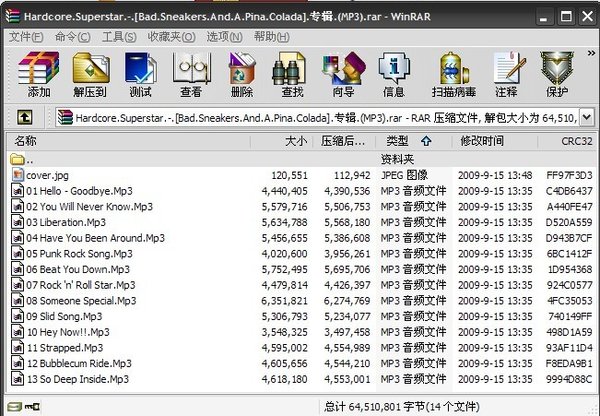Sort by the CRC32 column header
Screen dimensions: 600x416
(x=566, y=141)
